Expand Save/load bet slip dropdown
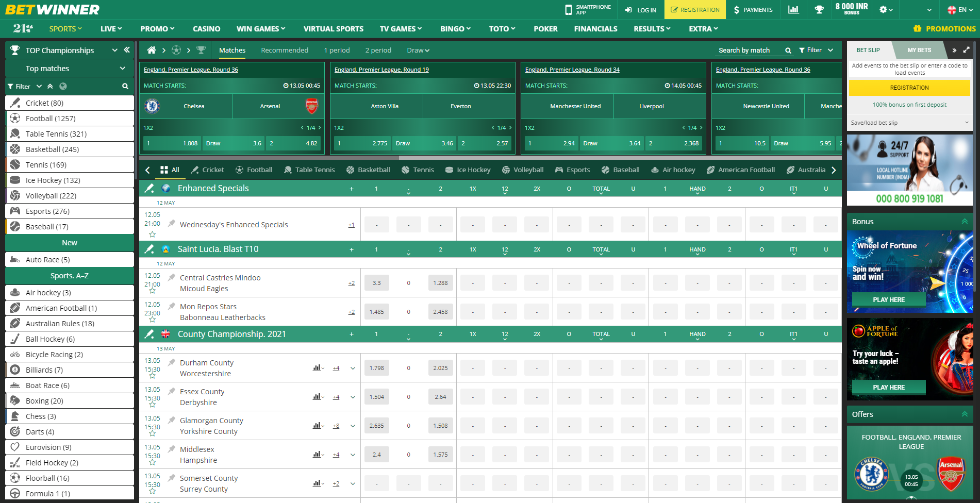This screenshot has width=980, height=503. pos(910,123)
